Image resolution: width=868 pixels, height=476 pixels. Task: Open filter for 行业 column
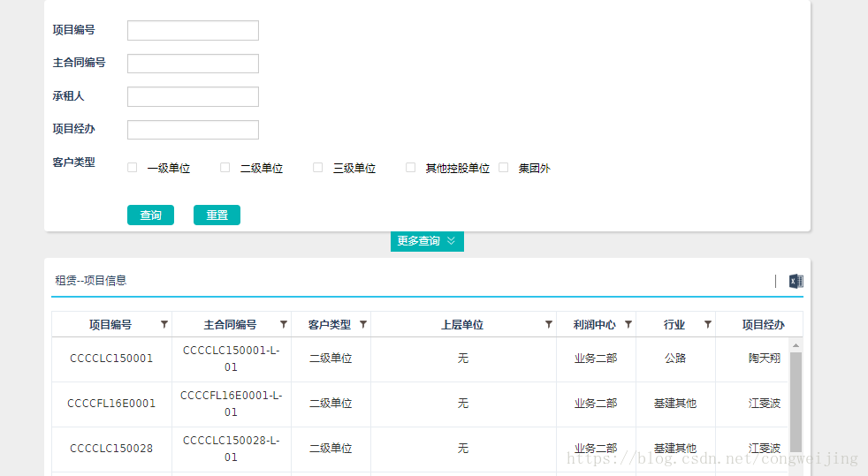[707, 324]
